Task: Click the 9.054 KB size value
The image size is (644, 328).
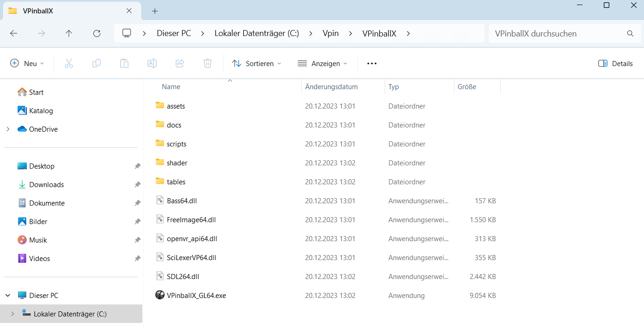Action: [483, 296]
